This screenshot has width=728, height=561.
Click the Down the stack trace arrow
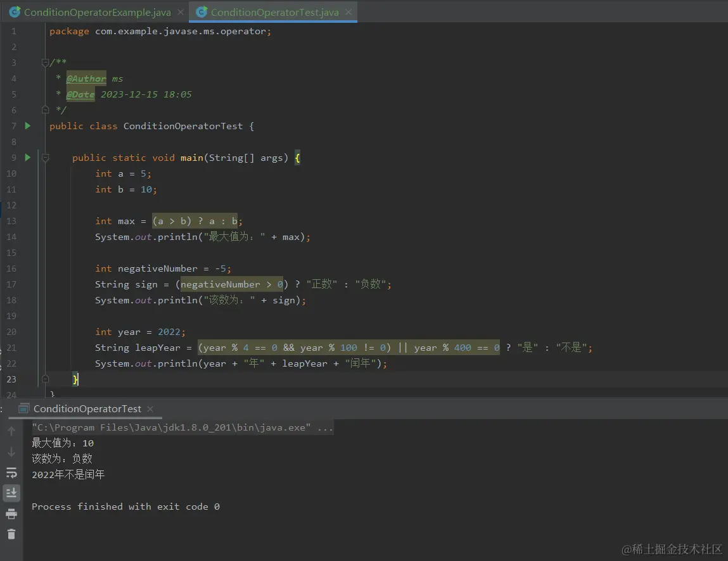point(11,452)
